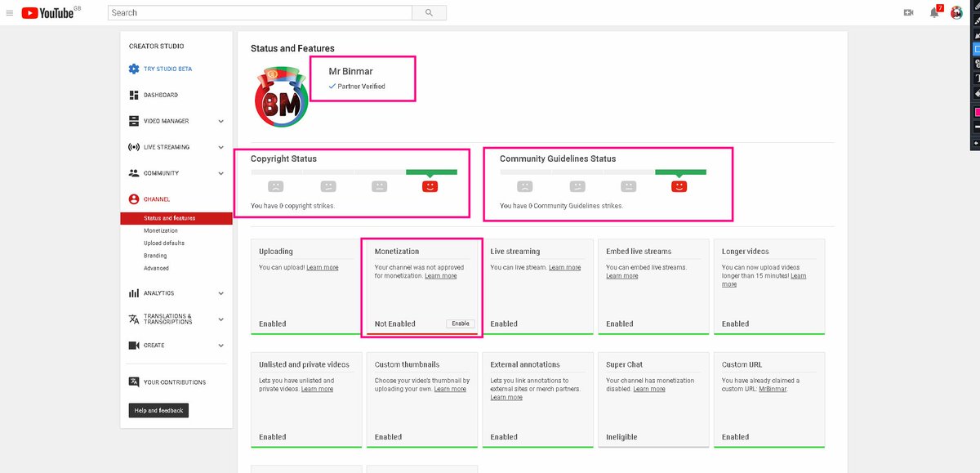Click the Live Streaming broadcast icon

(x=134, y=147)
